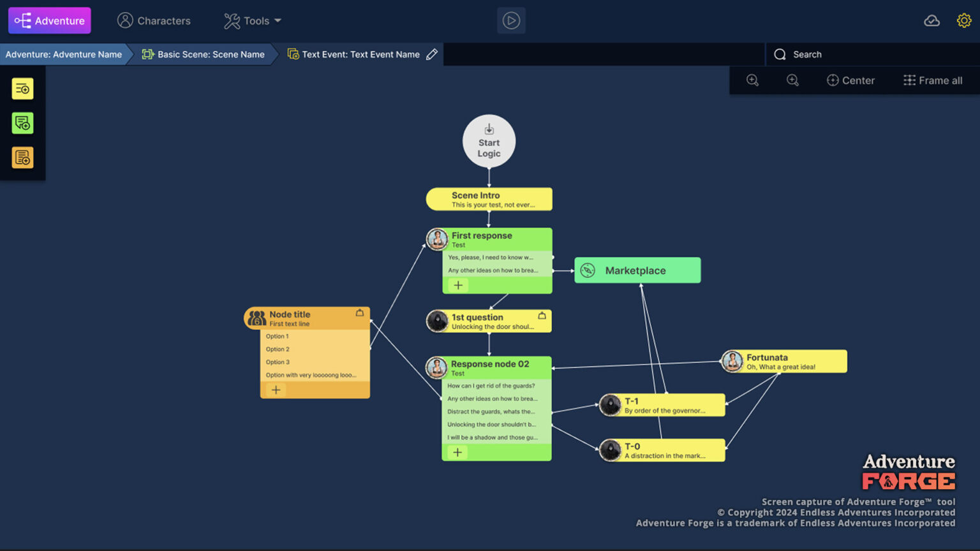
Task: Click the first zoom magnifier icon
Action: 753,80
